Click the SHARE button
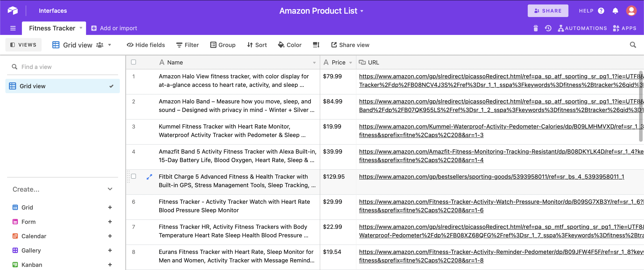 tap(548, 11)
